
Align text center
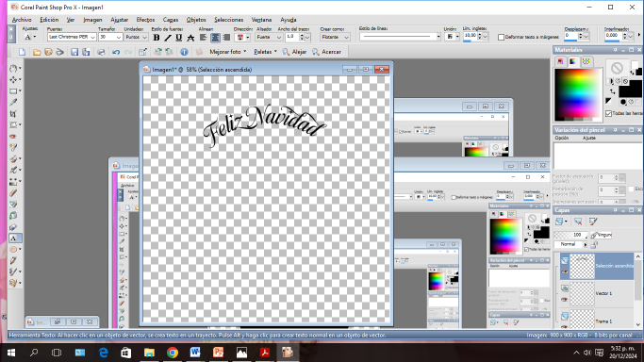215,38
